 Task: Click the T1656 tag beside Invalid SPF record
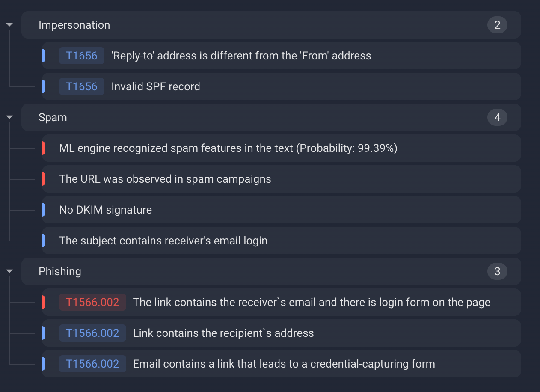click(x=81, y=86)
